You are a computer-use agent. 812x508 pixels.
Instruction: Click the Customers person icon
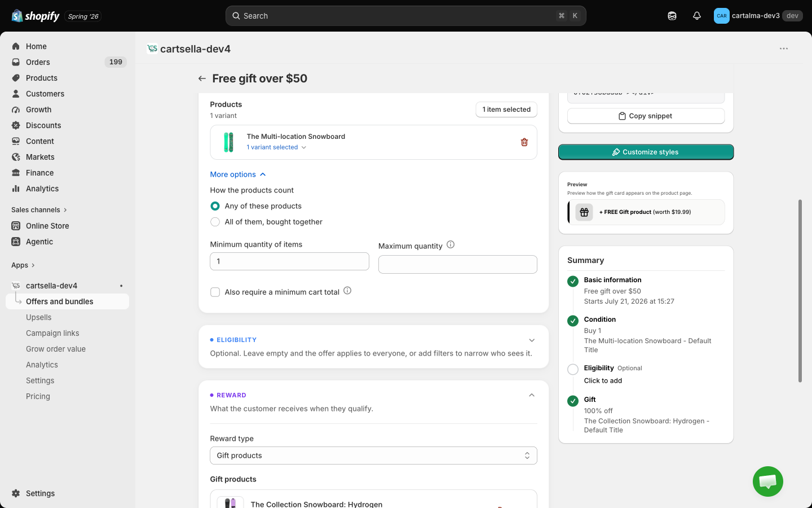tap(16, 94)
